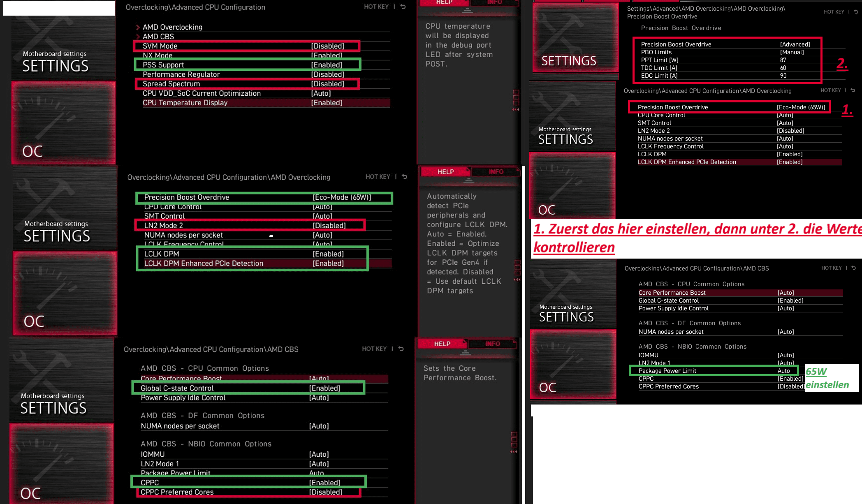
Task: Click scroll indicator beside LCLK DPM help text
Action: click(517, 270)
